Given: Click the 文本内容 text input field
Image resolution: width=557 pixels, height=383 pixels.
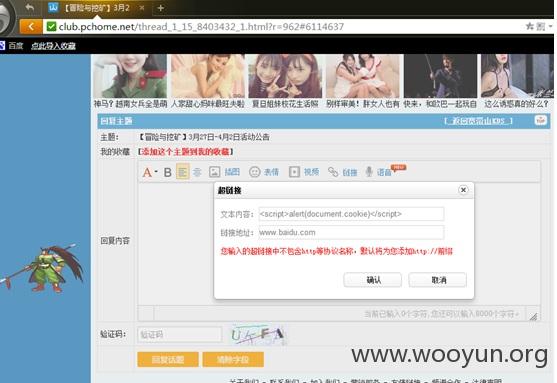Looking at the screenshot, I should coord(351,214).
